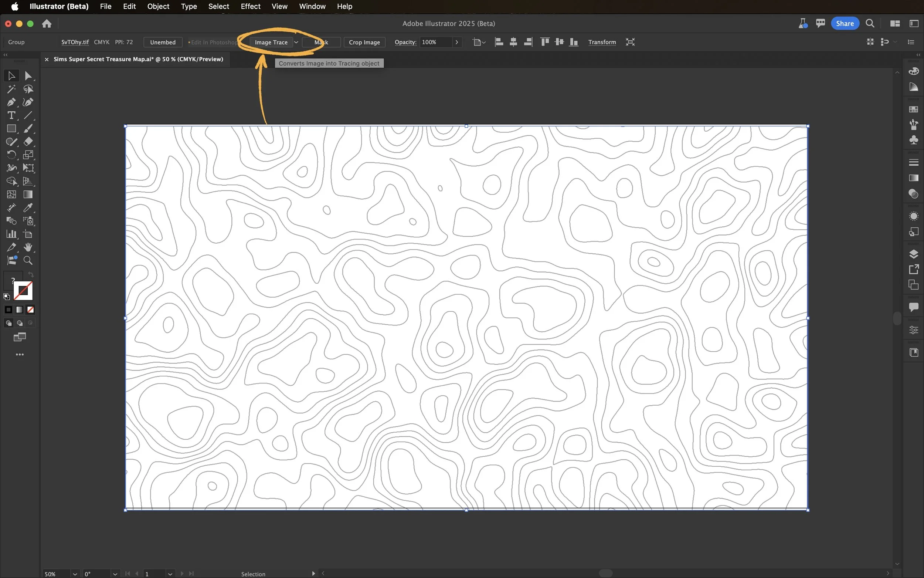Swap fill and stroke colors
This screenshot has height=578, width=924.
(31, 274)
